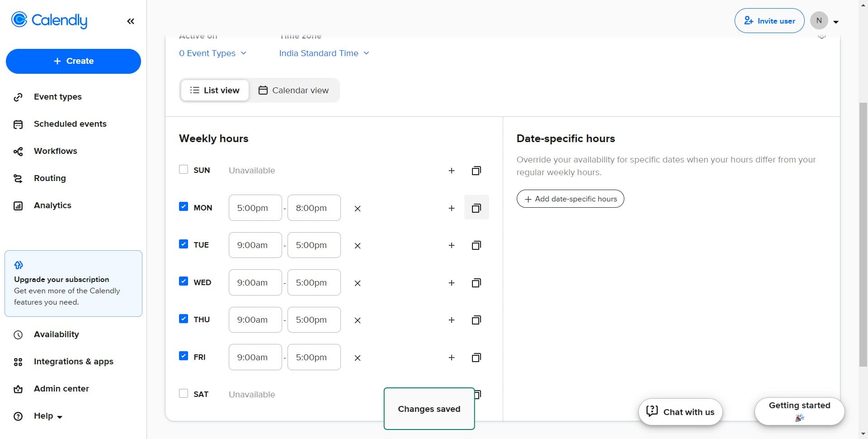Enable Sunday availability checkbox
Image resolution: width=868 pixels, height=439 pixels.
coord(184,170)
